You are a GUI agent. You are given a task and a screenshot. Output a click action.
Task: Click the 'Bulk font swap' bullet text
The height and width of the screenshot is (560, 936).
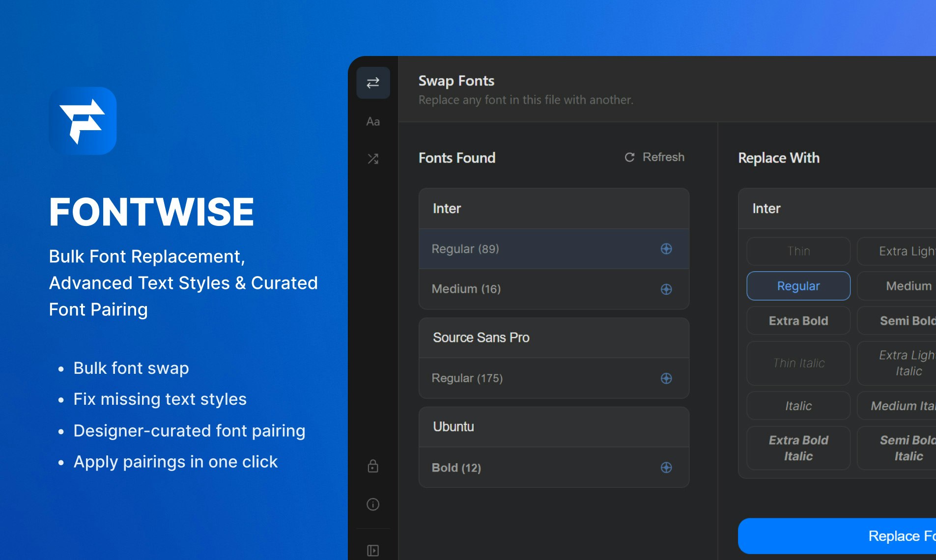[x=131, y=368]
